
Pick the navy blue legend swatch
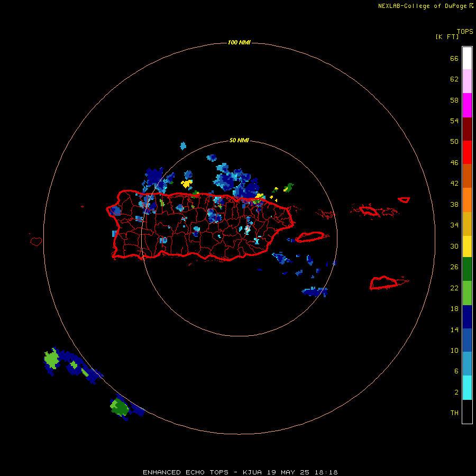coord(467,317)
